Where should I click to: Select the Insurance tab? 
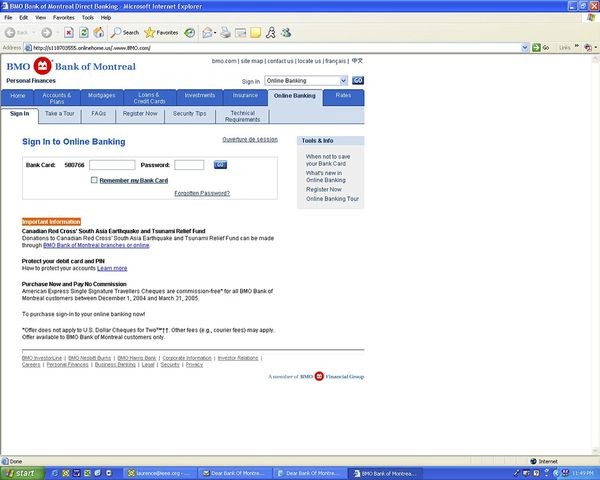[x=245, y=98]
